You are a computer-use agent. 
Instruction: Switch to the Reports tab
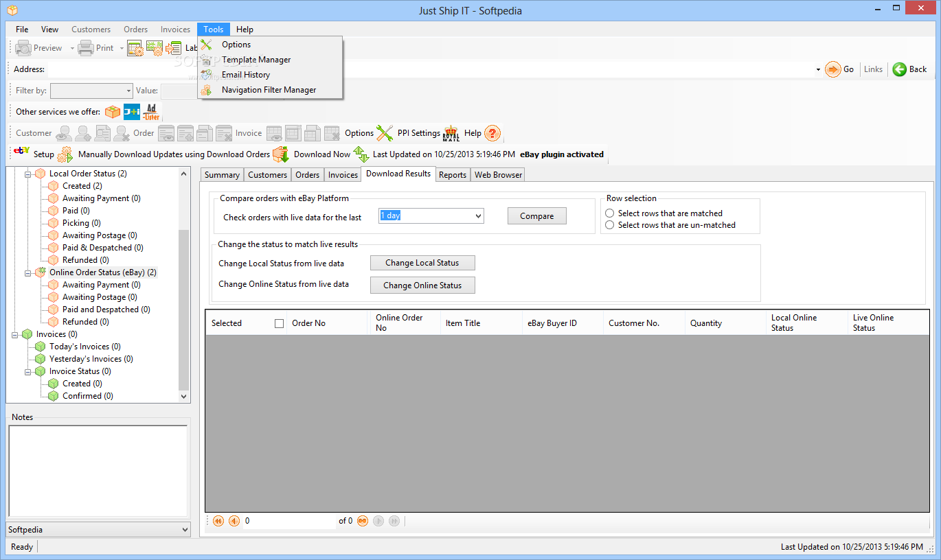click(453, 175)
